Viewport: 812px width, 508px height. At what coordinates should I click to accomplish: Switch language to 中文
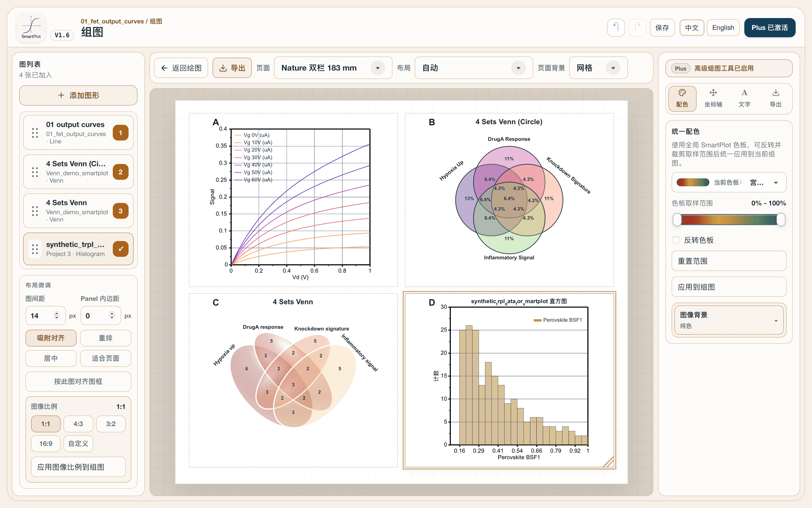pyautogui.click(x=692, y=28)
